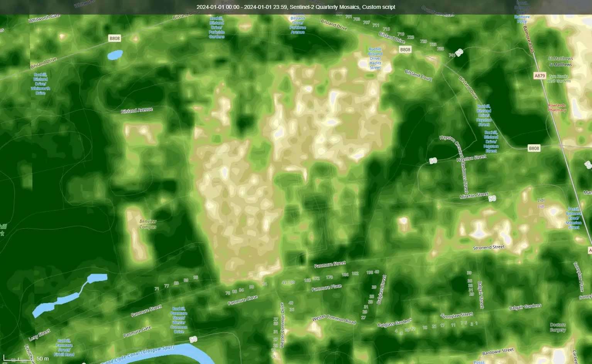The image size is (592, 364).
Task: Select the B808 shield near Balmore Road
Action: click(534, 148)
